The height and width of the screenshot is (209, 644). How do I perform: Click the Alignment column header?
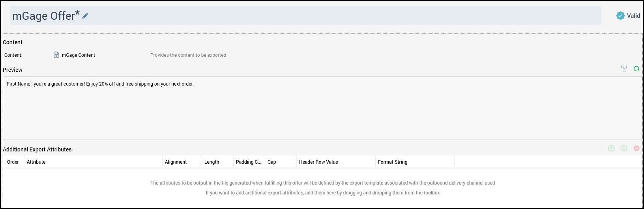point(176,162)
